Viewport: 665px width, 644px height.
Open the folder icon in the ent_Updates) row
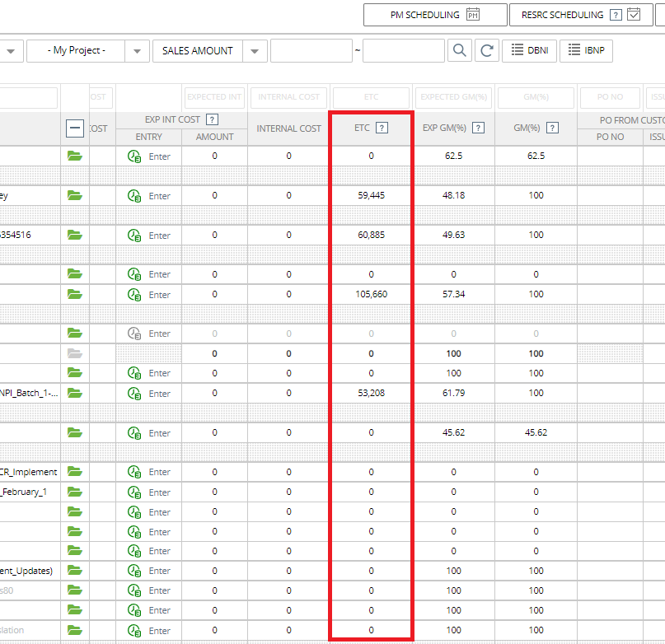(x=75, y=570)
